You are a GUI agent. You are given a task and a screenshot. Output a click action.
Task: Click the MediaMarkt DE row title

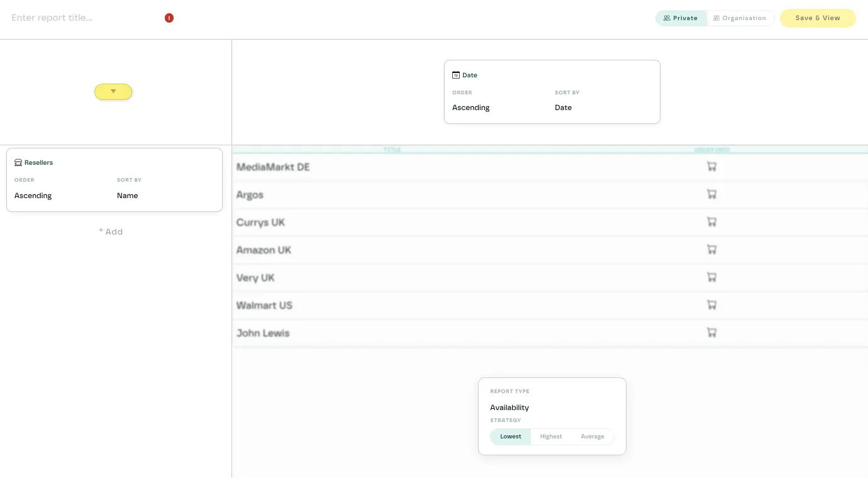pyautogui.click(x=273, y=167)
